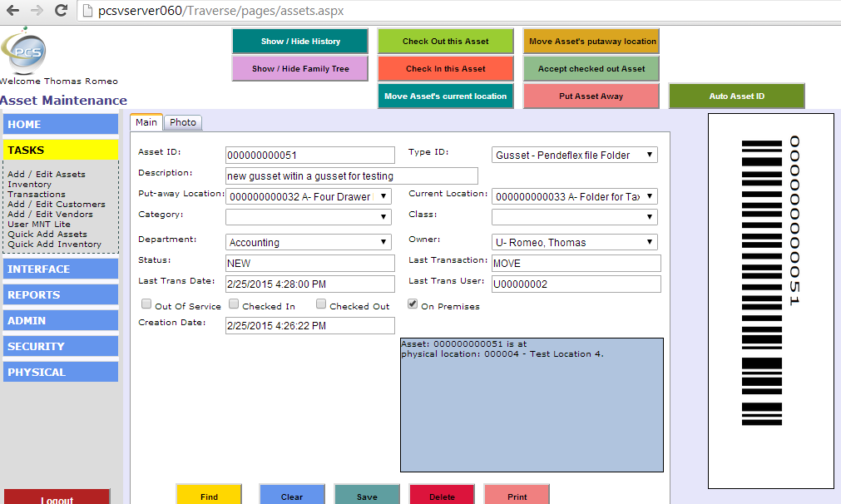
Task: Click Accept checked out Asset button
Action: click(x=591, y=69)
